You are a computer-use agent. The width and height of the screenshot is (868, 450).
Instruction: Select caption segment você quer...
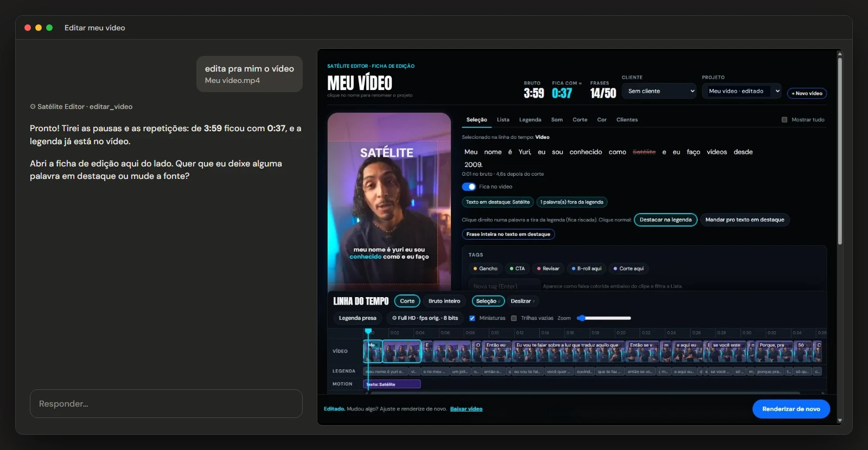pos(559,371)
